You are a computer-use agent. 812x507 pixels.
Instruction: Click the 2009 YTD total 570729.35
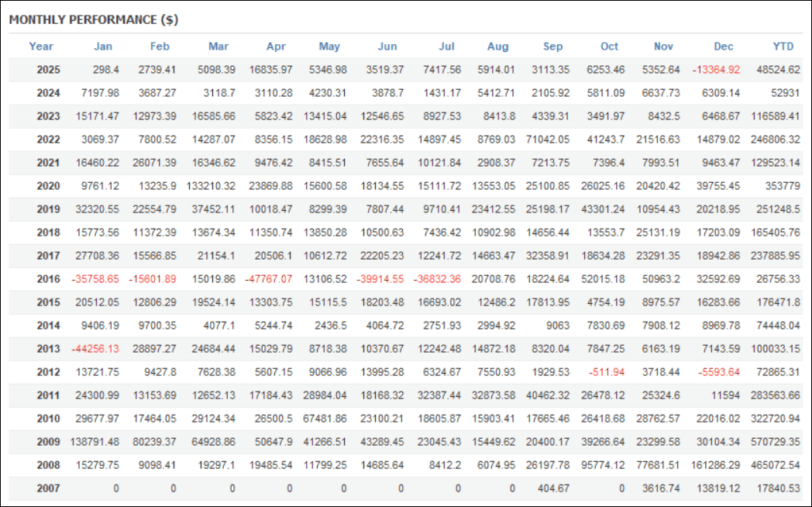pos(775,442)
